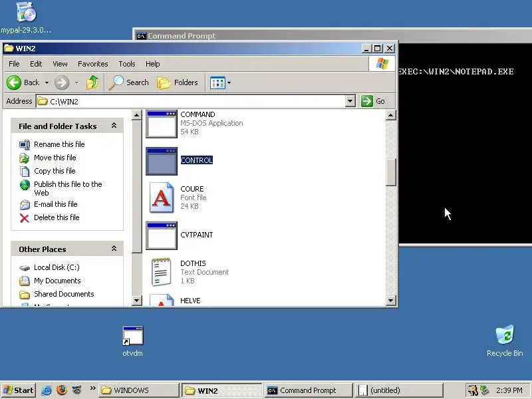Viewport: 532px width, 399px height.
Task: Click the e-mail envelope icon
Action: 25,205
